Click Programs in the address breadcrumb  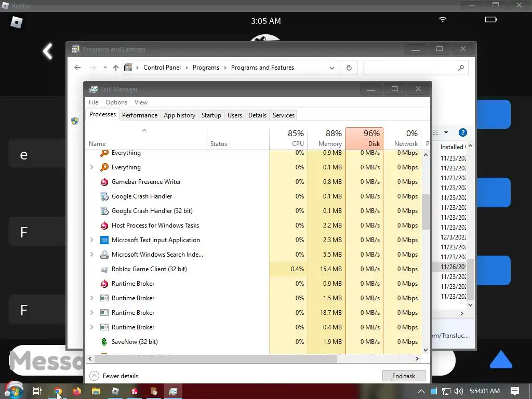[206, 68]
